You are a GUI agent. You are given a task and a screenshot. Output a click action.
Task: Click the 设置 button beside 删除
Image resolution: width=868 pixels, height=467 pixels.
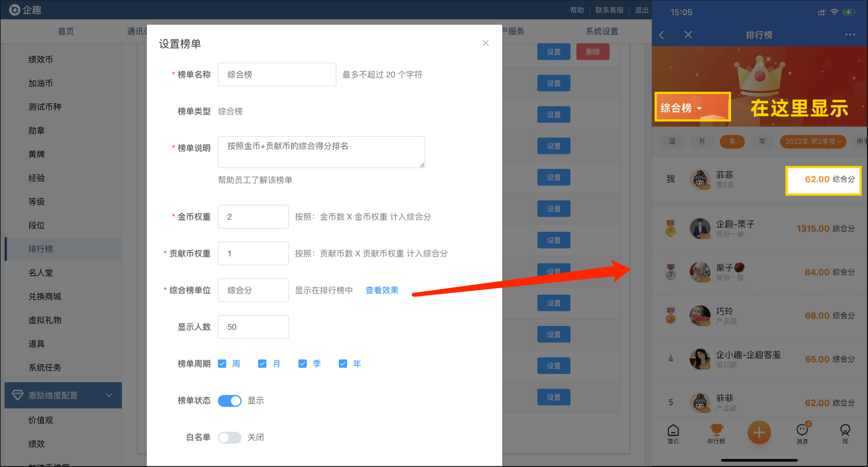click(x=554, y=52)
